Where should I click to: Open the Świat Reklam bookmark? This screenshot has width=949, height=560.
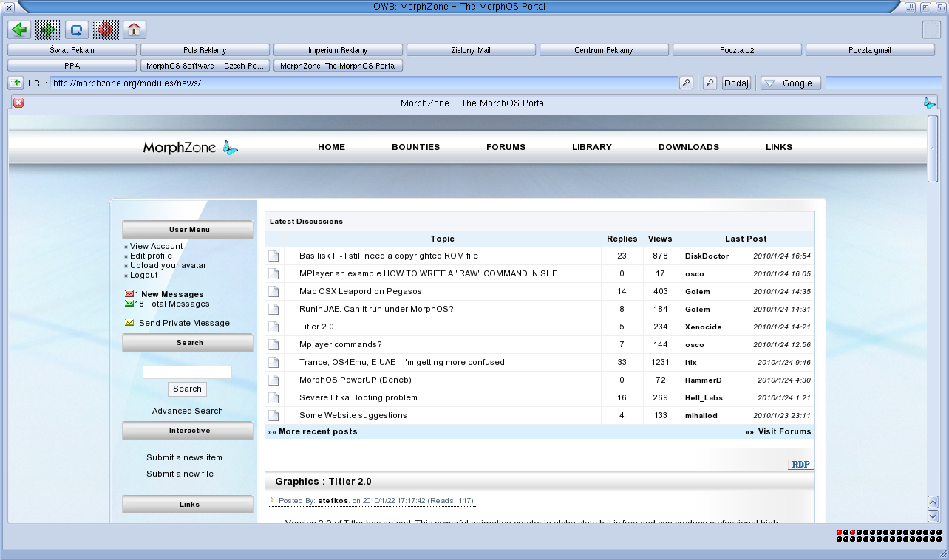pyautogui.click(x=72, y=50)
